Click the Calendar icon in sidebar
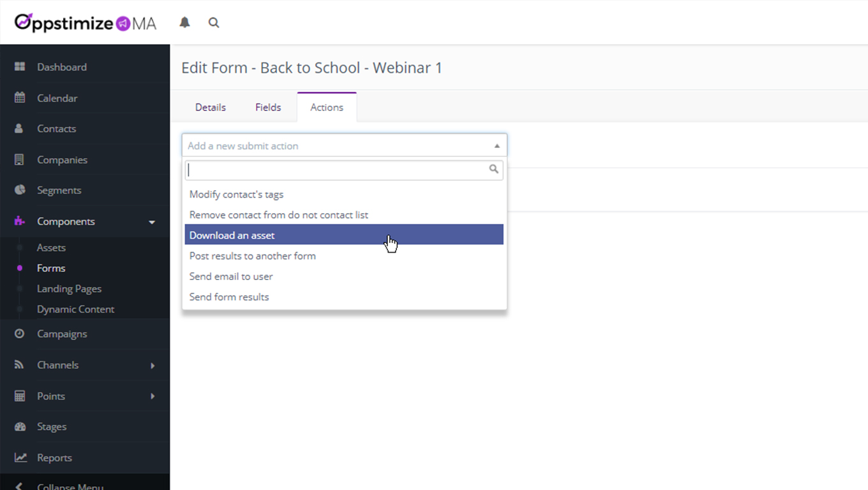868x490 pixels. (x=20, y=98)
